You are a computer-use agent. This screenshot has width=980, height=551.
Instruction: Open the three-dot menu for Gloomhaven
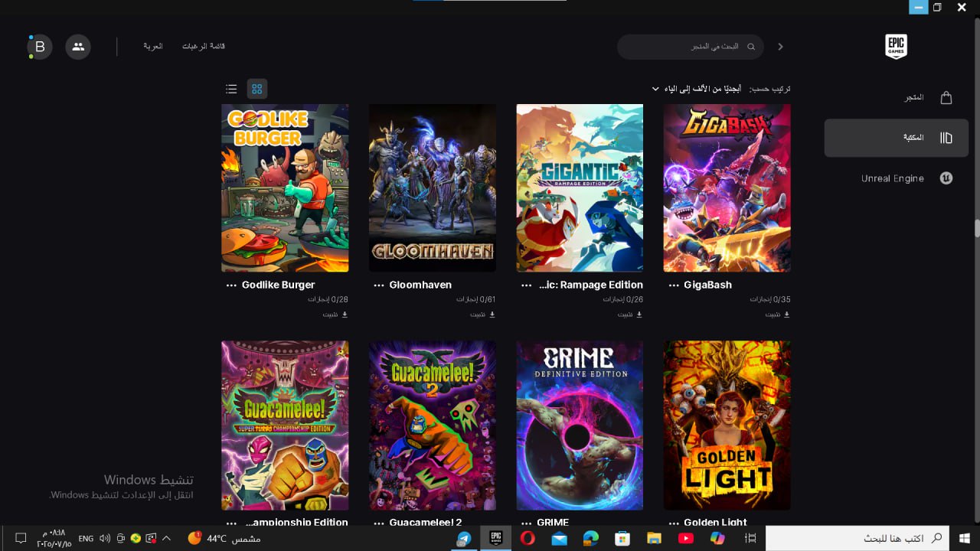coord(379,285)
